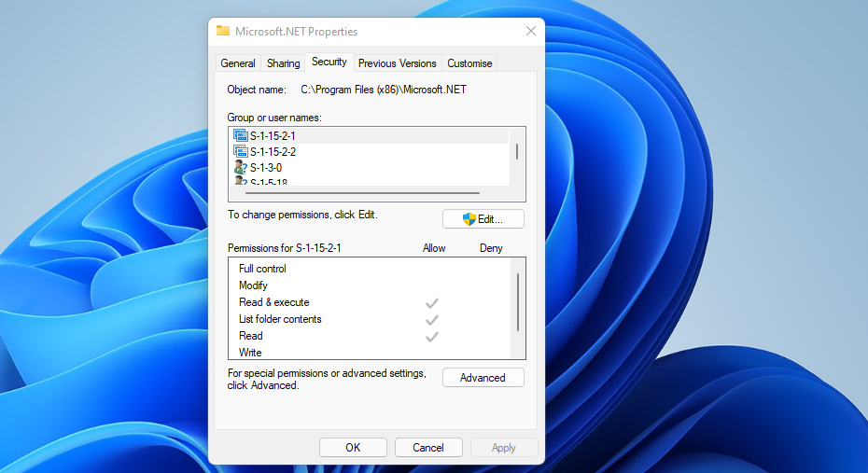Image resolution: width=868 pixels, height=473 pixels.
Task: Click the List folder contents permission label
Action: point(280,319)
